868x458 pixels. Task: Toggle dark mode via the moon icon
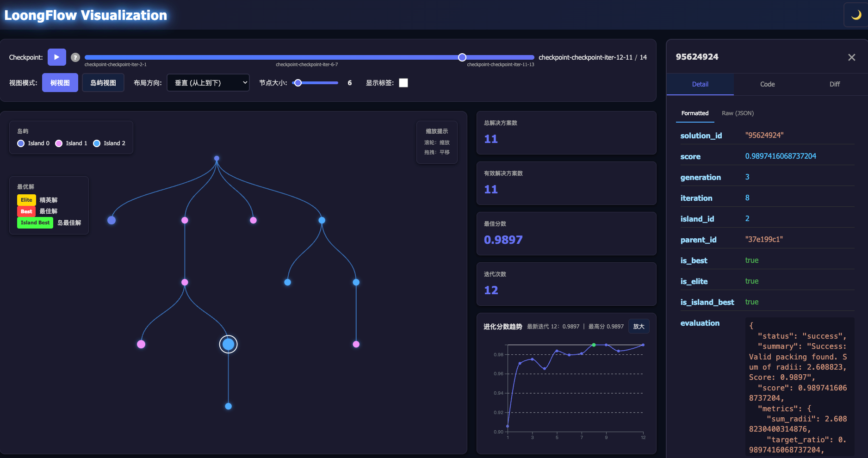[x=856, y=14]
